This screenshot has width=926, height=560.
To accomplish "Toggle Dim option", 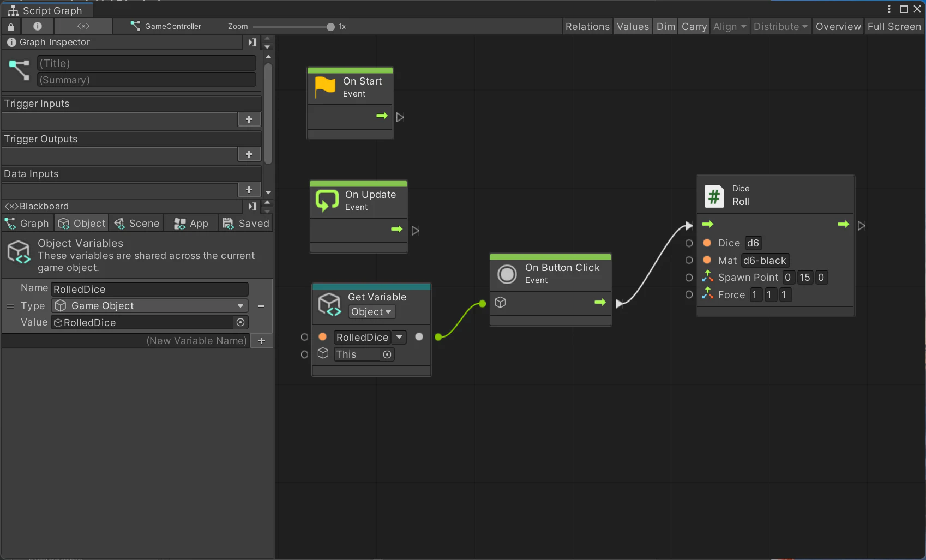I will 665,26.
